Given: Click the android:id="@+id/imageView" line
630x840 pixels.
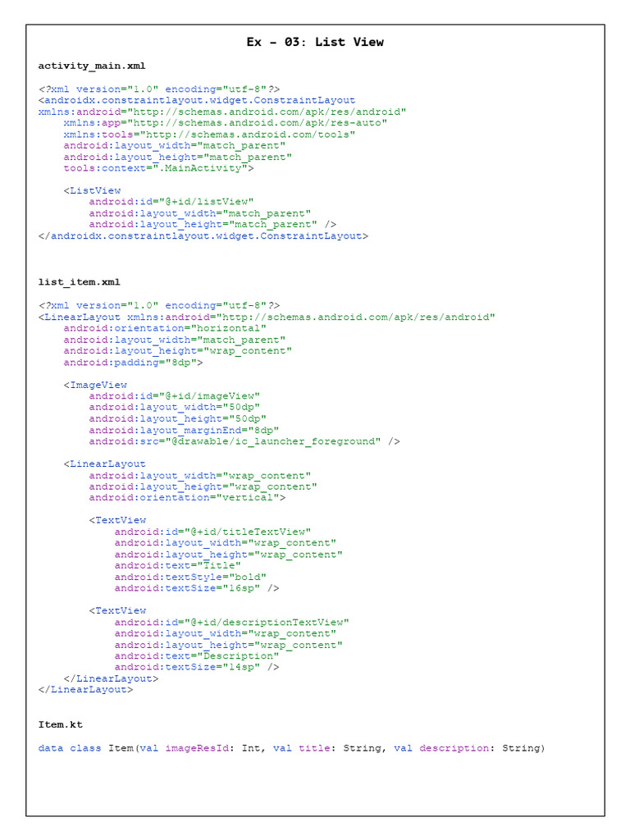Looking at the screenshot, I should pos(175,396).
